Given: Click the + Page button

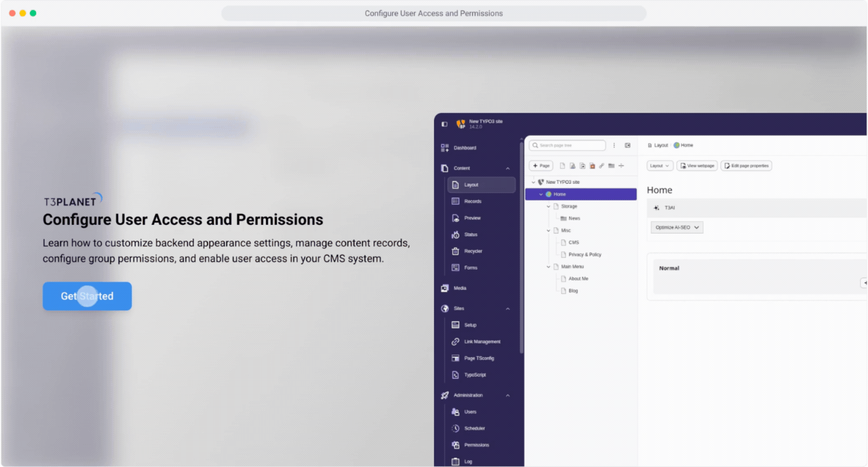Looking at the screenshot, I should coord(540,166).
